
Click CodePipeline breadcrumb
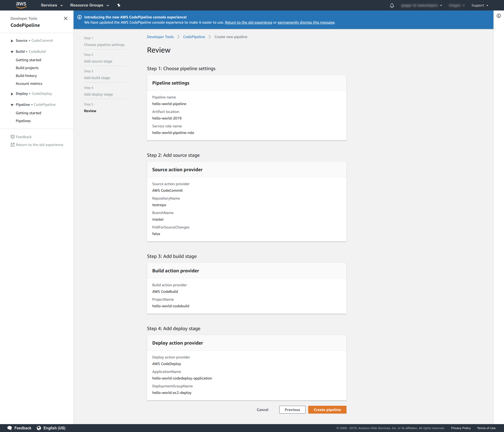pos(194,37)
